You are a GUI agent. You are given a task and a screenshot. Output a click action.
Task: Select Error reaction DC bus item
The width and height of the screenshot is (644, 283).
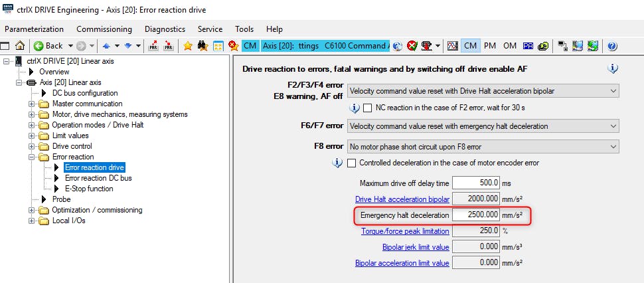(98, 178)
